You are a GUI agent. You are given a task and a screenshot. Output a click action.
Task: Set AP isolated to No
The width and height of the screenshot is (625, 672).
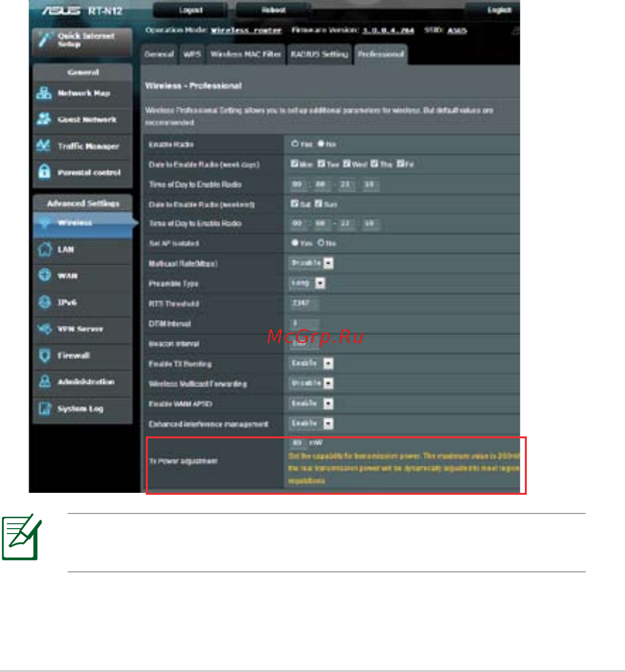tap(321, 242)
